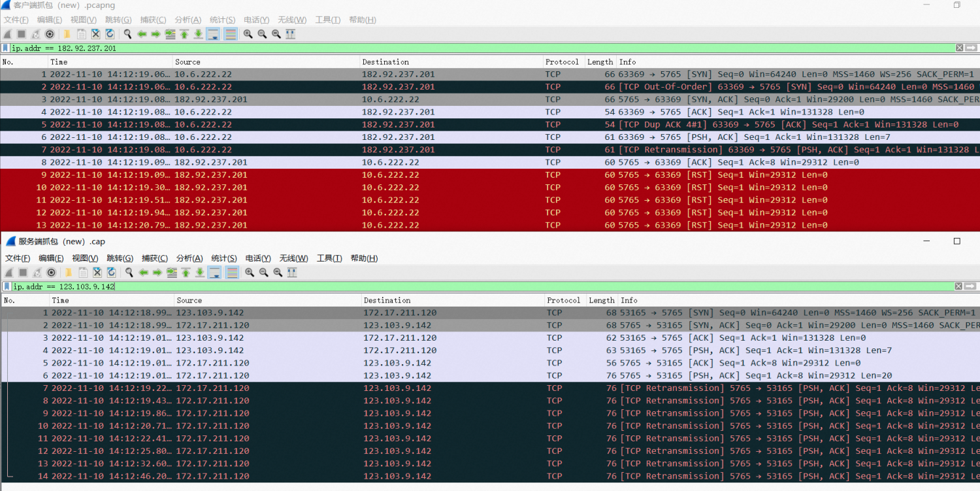Image resolution: width=980 pixels, height=491 pixels.
Task: Minimize the server capture window
Action: click(x=927, y=241)
